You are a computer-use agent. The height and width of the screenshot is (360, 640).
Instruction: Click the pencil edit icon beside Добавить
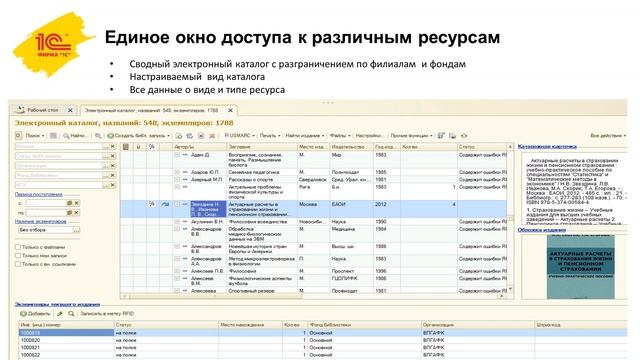click(60, 313)
